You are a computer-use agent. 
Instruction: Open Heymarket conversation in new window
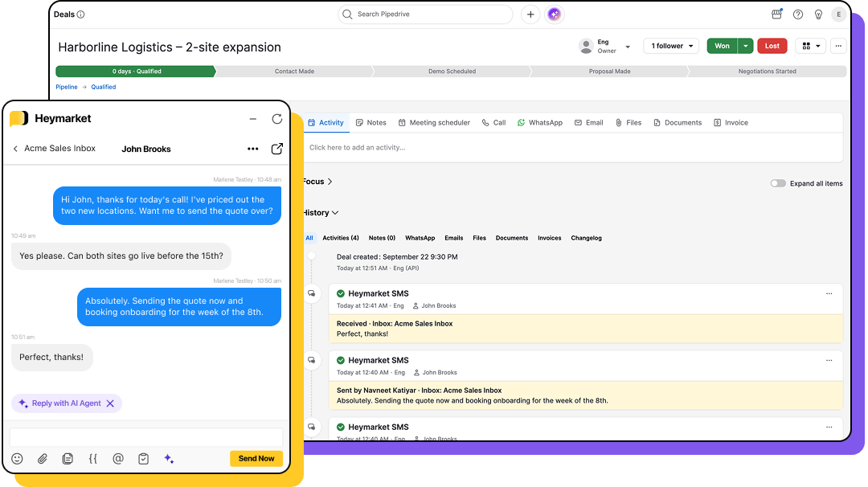276,149
